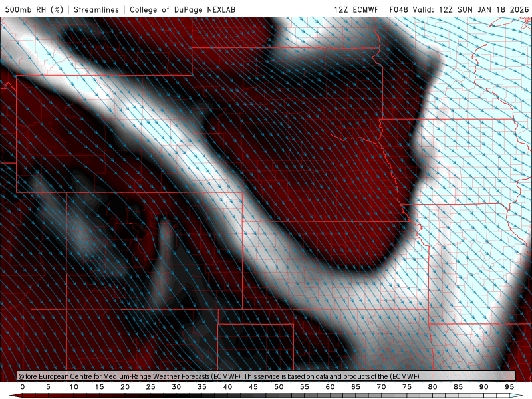Click the colorbar value 70 label

381,387
